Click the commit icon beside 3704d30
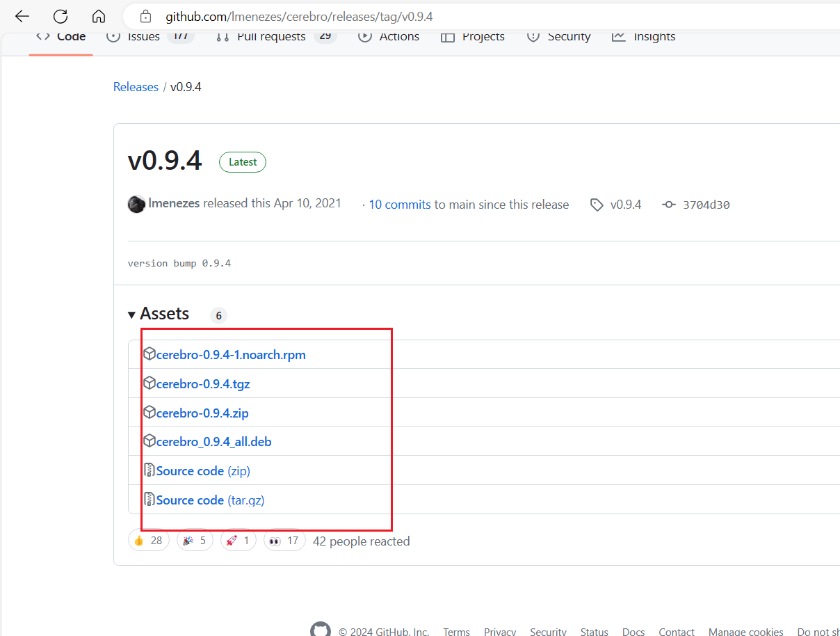This screenshot has width=840, height=636. tap(669, 205)
